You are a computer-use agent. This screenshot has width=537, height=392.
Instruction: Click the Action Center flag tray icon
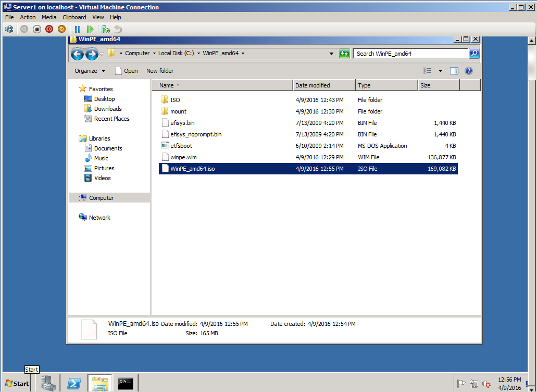(461, 384)
